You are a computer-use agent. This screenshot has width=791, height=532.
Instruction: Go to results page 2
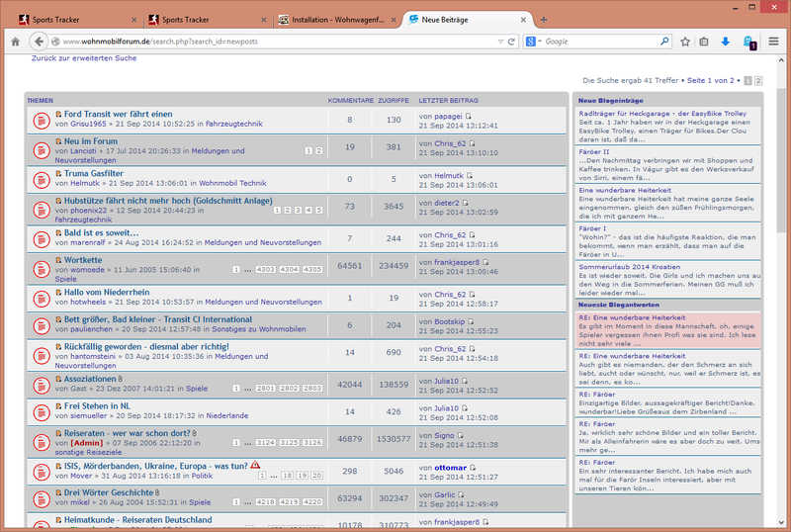click(758, 81)
